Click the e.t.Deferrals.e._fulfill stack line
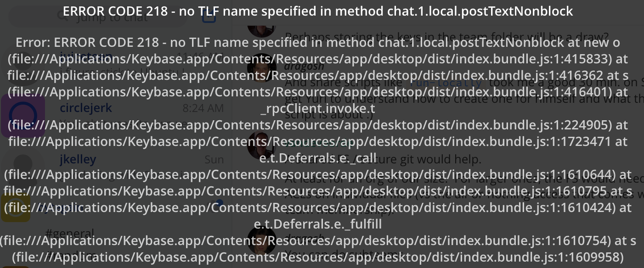This screenshot has width=644, height=268. pos(318,224)
